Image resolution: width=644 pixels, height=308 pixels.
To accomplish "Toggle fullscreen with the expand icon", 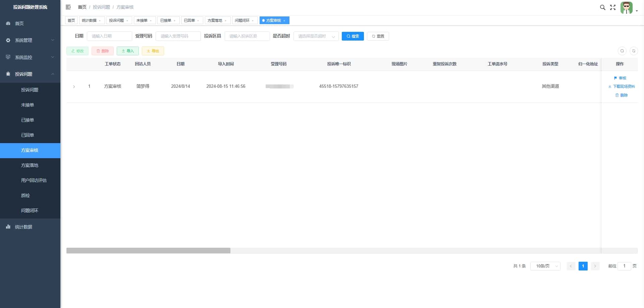I will click(613, 7).
